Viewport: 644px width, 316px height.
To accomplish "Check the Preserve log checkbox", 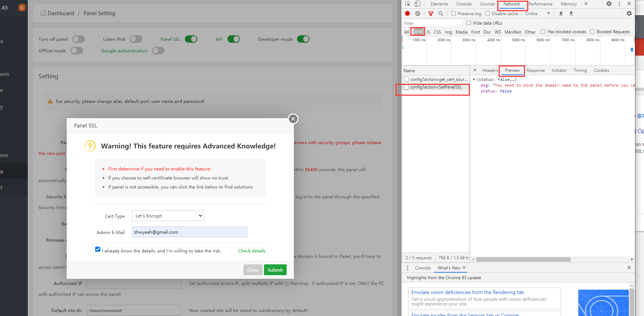I will pos(454,14).
